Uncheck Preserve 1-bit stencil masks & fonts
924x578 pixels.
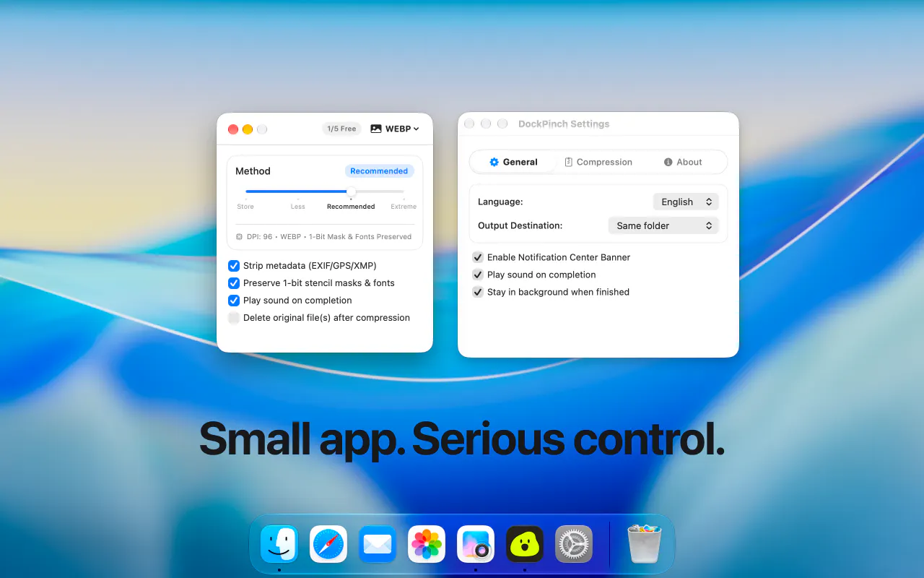[234, 283]
